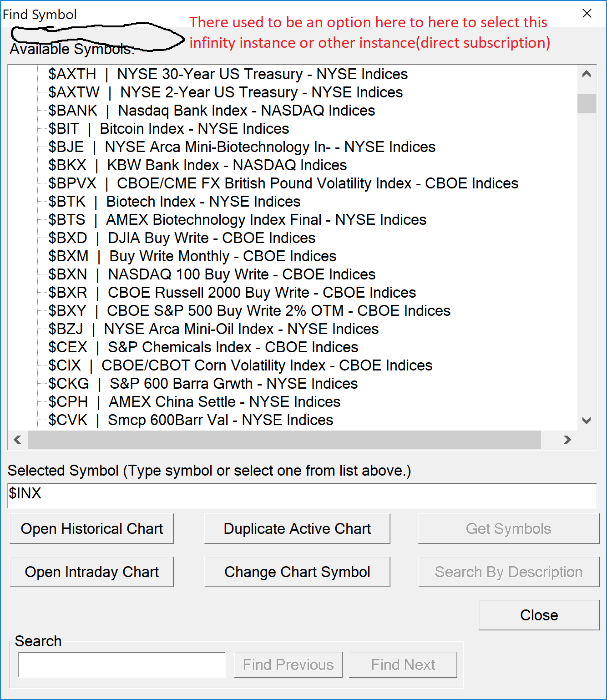Click the vertical scrollbar thumb
This screenshot has width=607, height=700.
coord(587,103)
